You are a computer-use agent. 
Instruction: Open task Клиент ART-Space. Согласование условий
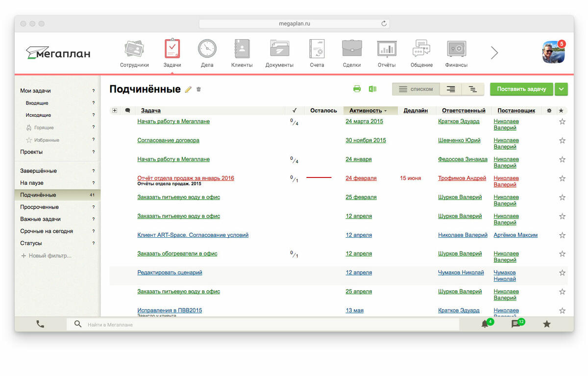point(193,235)
